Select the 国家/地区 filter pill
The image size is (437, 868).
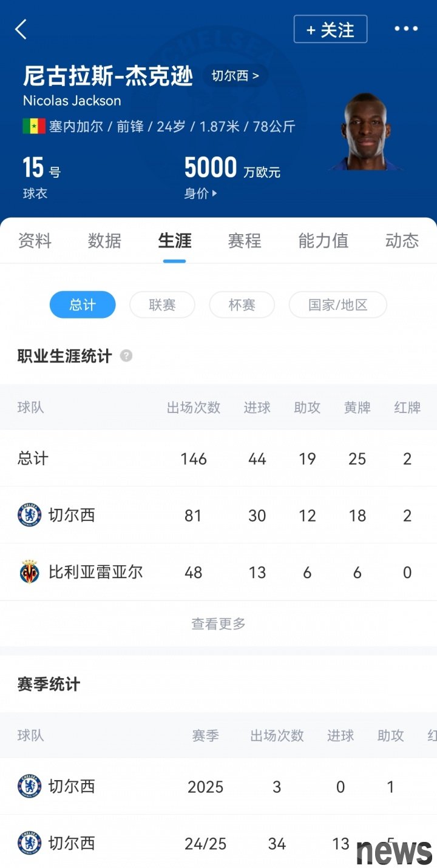[x=337, y=304]
